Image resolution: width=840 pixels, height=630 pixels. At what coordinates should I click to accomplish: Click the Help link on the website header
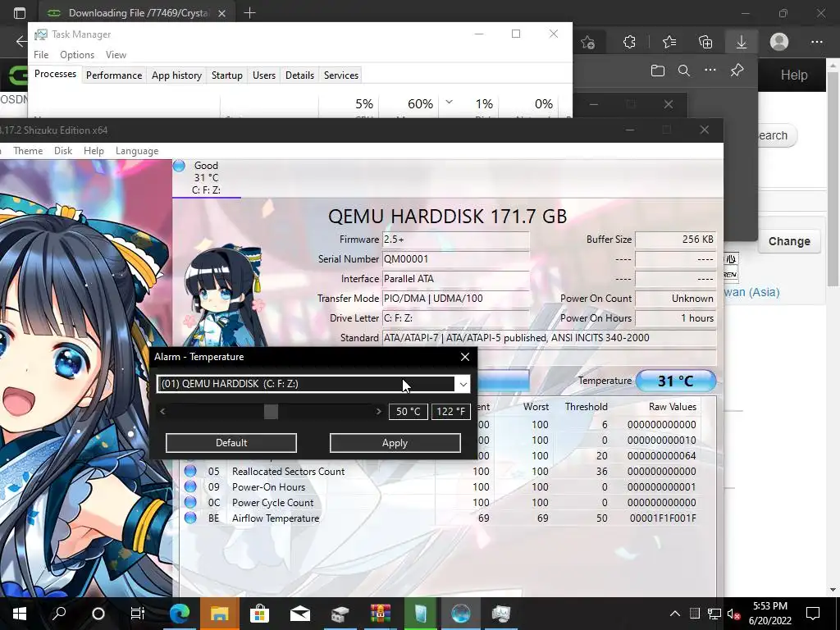pos(793,75)
